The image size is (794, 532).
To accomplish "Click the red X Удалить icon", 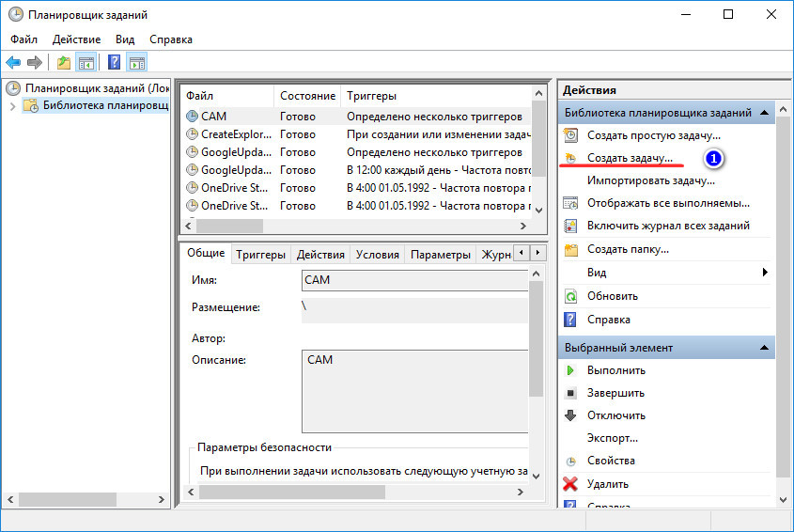I will pos(570,484).
